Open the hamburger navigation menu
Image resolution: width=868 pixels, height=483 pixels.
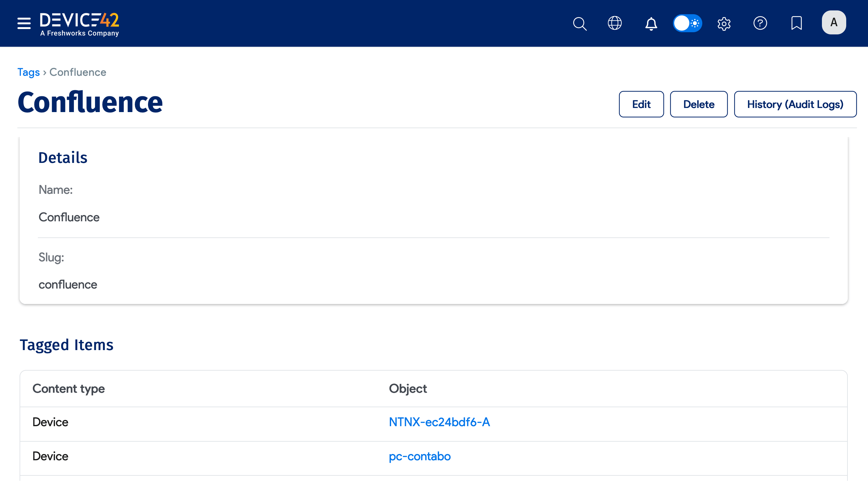pyautogui.click(x=24, y=23)
